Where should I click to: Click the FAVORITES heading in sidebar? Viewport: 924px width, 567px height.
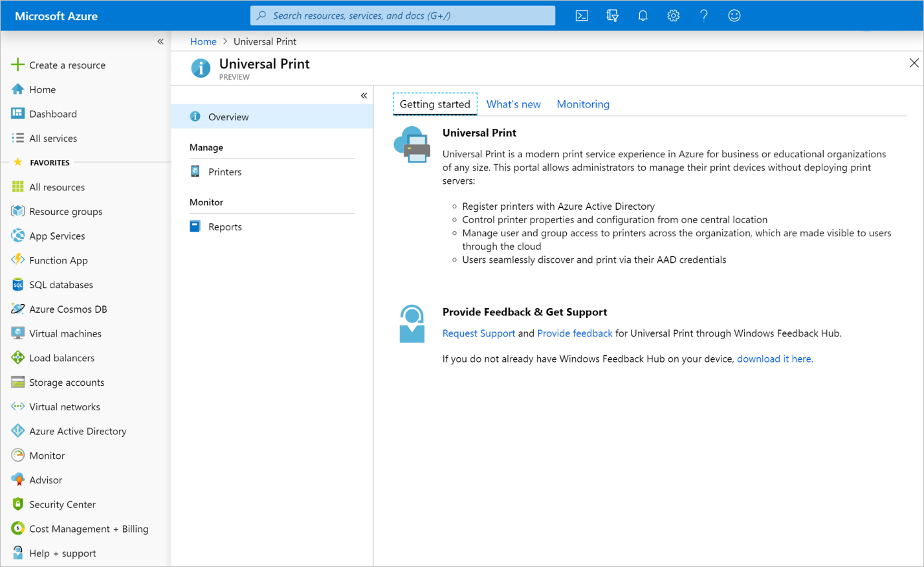click(50, 162)
